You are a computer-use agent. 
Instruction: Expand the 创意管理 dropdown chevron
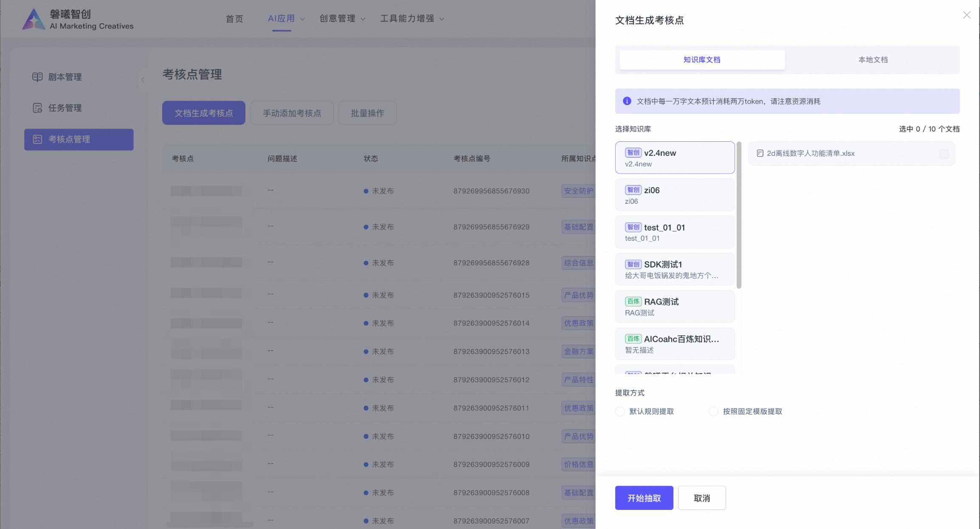point(363,19)
